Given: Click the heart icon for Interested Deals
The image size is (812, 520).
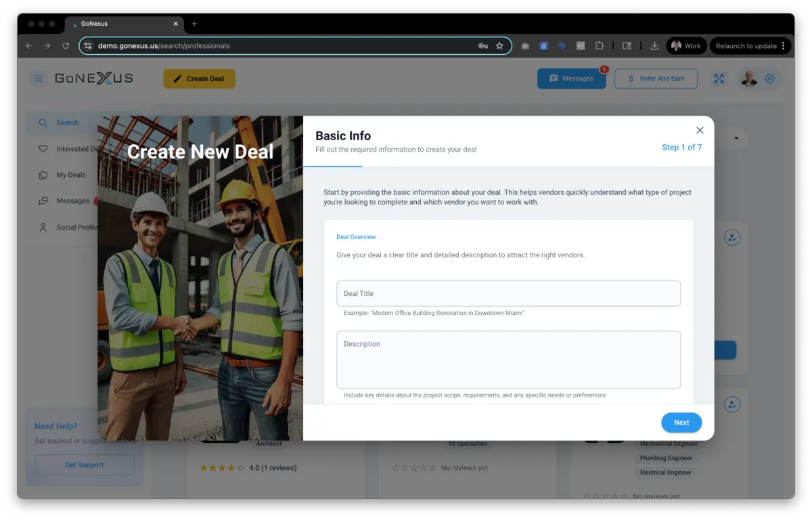Looking at the screenshot, I should point(43,149).
